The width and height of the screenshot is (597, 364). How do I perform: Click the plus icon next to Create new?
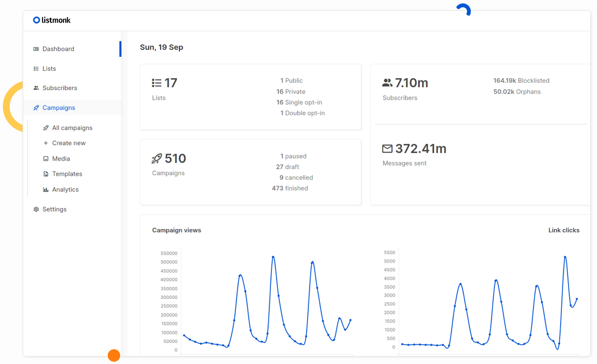(x=45, y=143)
